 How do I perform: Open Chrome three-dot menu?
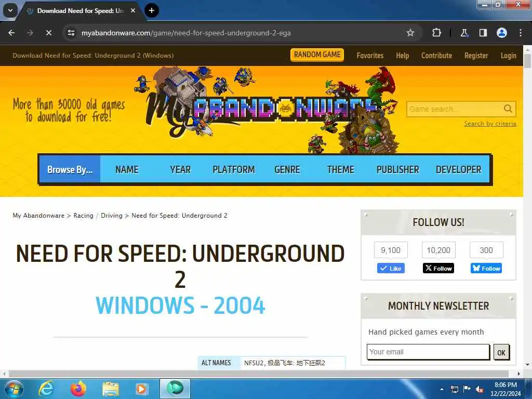pos(521,33)
